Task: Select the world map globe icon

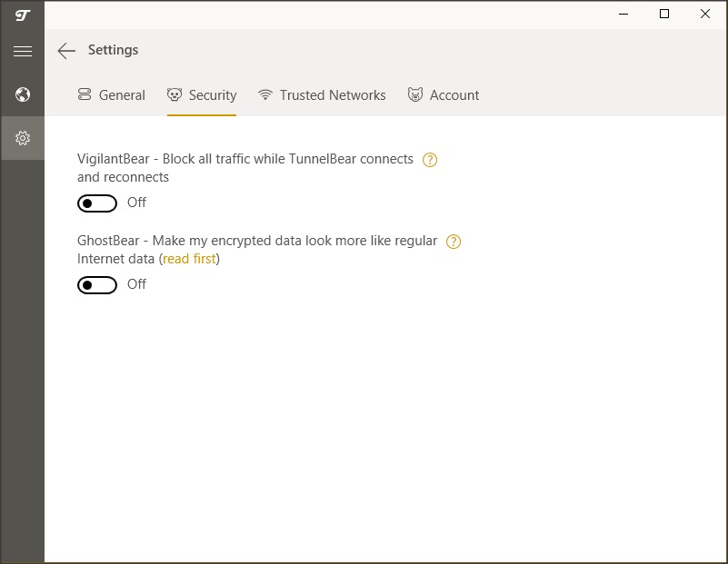Action: pos(23,94)
